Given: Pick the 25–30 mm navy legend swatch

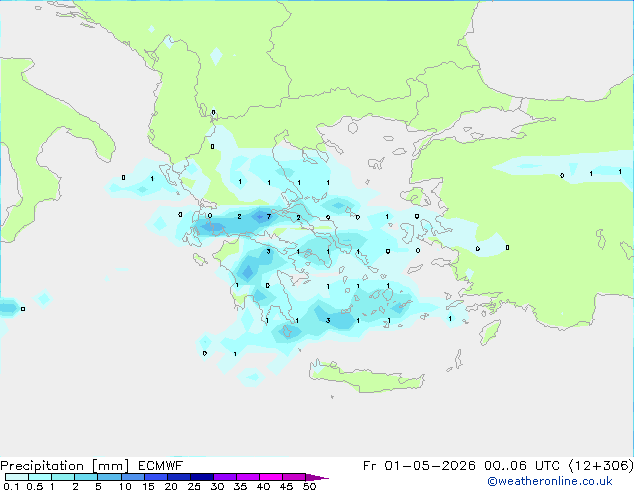Looking at the screenshot, I should pos(202,477).
